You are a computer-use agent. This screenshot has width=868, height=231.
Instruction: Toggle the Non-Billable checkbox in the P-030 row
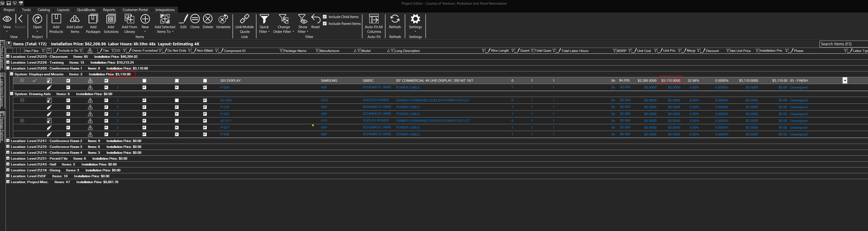205,134
